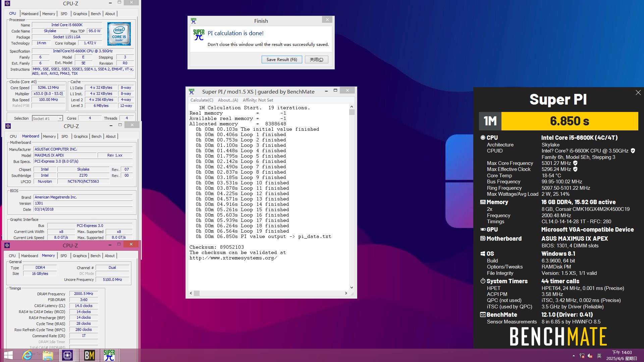Click the network tray icon
644x362 pixels.
pos(582,356)
